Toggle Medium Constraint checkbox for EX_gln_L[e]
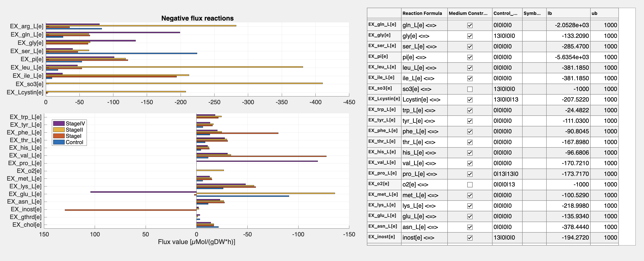The width and height of the screenshot is (644, 261). [x=470, y=25]
